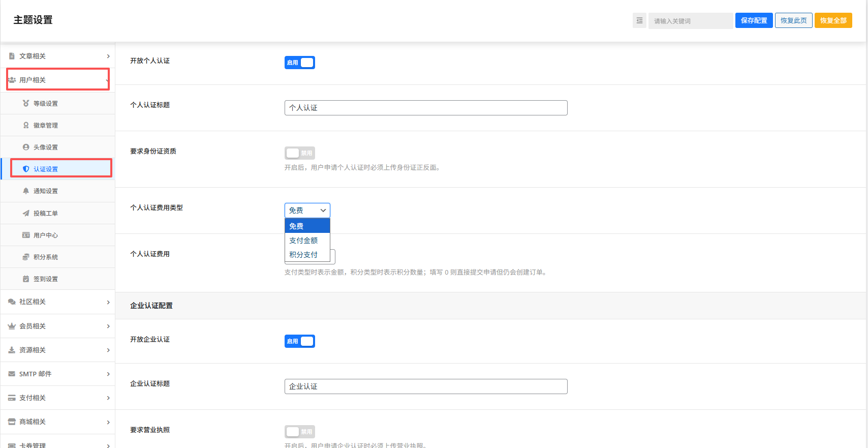Choose 支付金额 from the dropdown list
Viewport: 868px width, 448px height.
[x=303, y=241]
